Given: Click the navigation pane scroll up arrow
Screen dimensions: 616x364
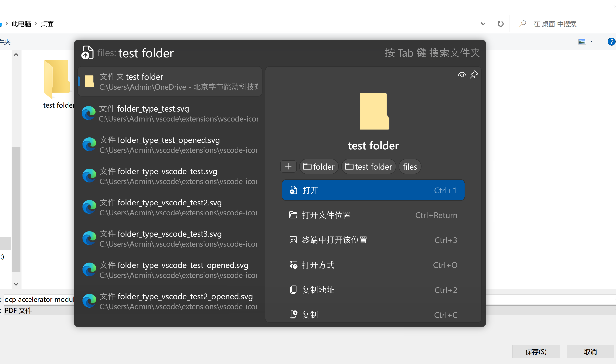Looking at the screenshot, I should [x=16, y=55].
